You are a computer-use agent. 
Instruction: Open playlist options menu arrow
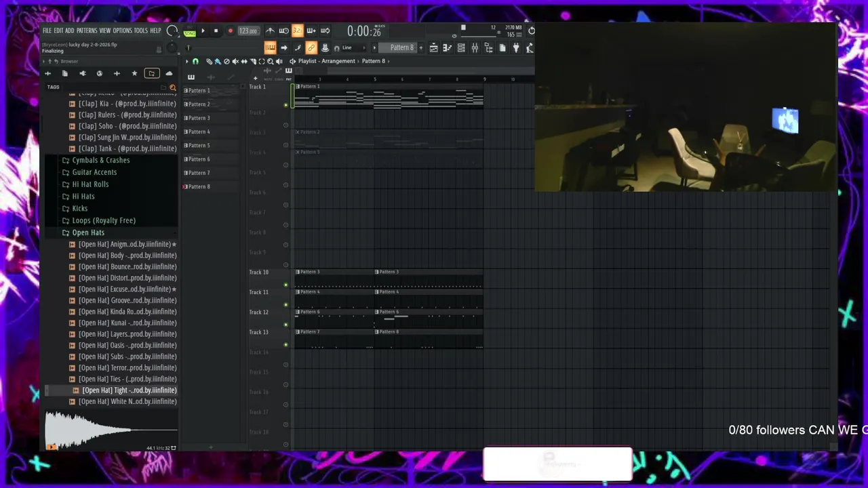pyautogui.click(x=187, y=61)
